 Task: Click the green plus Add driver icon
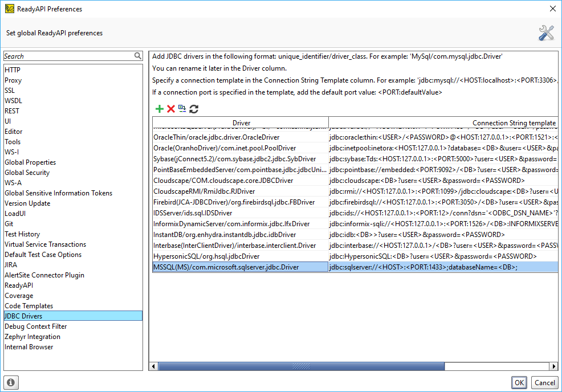coord(160,109)
